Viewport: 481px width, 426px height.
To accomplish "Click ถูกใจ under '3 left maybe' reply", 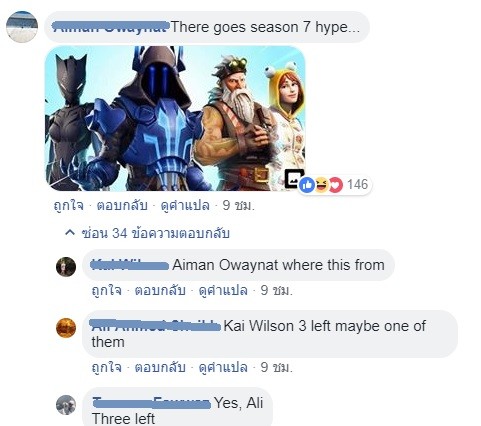I will pyautogui.click(x=107, y=367).
